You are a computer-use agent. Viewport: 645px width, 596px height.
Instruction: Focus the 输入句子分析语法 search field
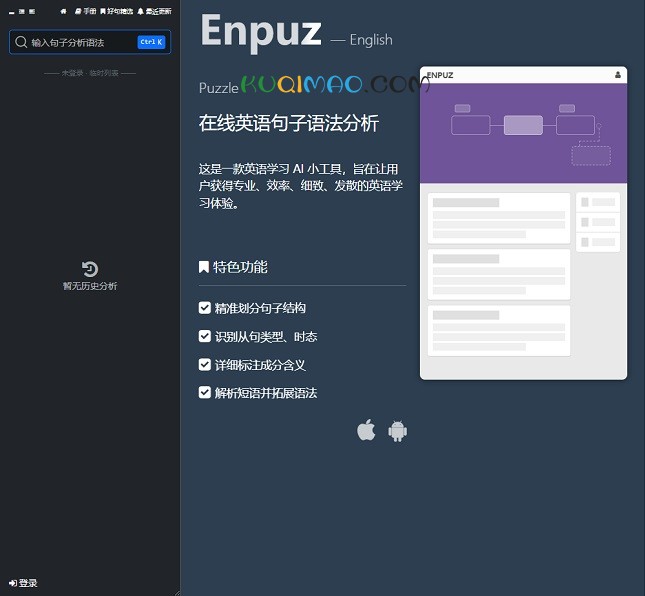pyautogui.click(x=90, y=42)
